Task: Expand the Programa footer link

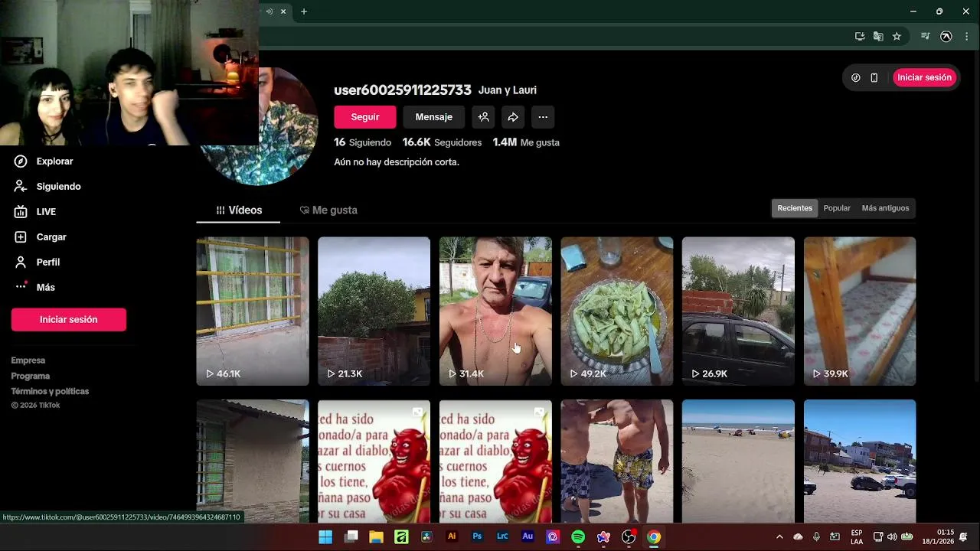Action: (x=31, y=376)
